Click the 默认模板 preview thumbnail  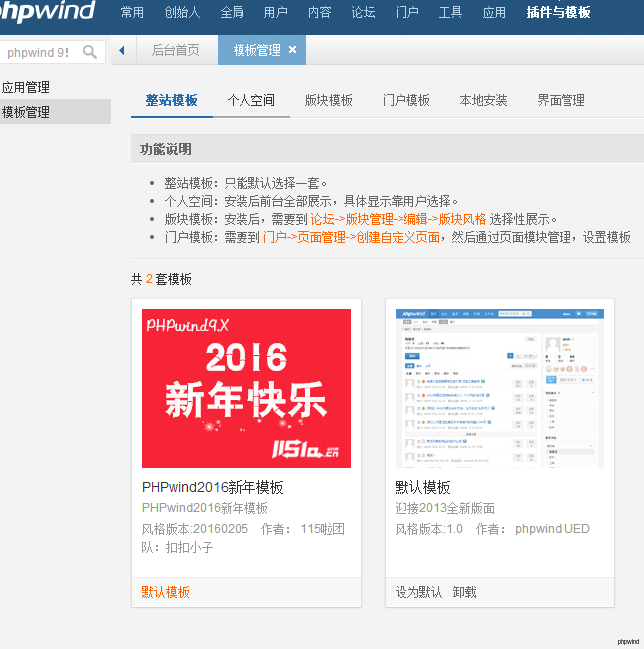pos(500,389)
